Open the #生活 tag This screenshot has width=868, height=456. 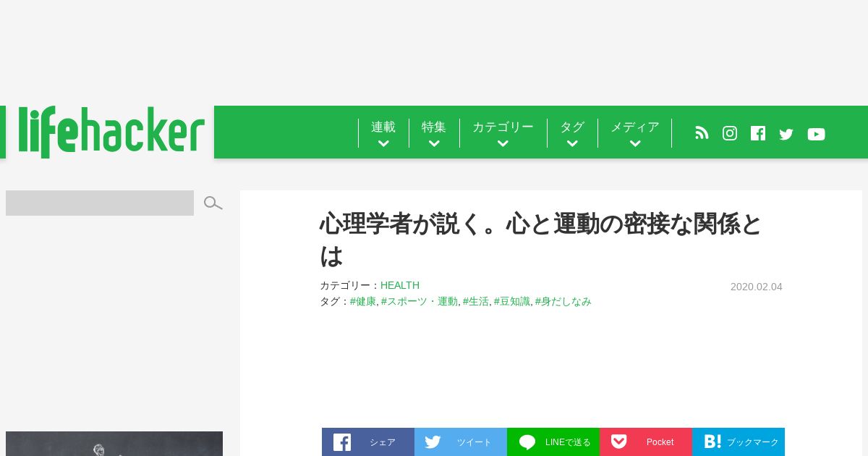(x=476, y=301)
